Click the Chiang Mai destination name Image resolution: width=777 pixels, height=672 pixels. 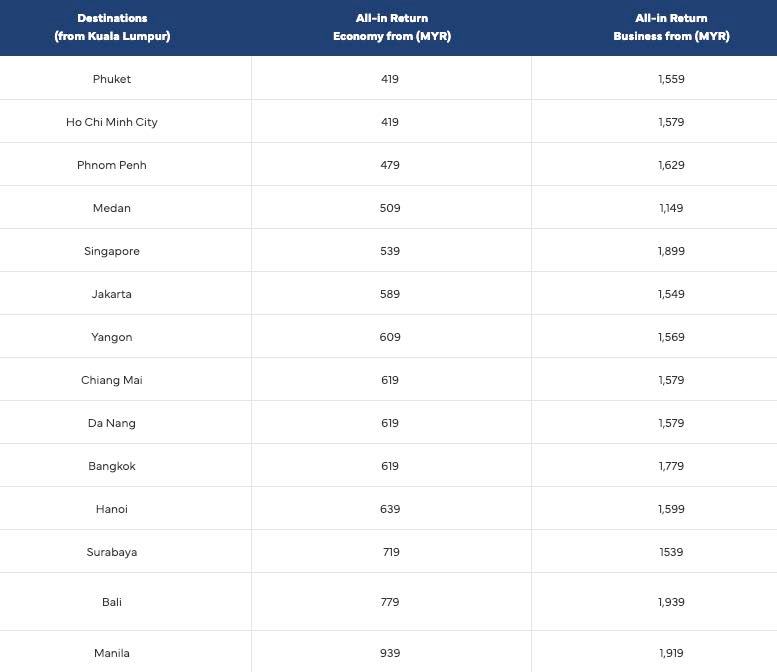point(112,380)
